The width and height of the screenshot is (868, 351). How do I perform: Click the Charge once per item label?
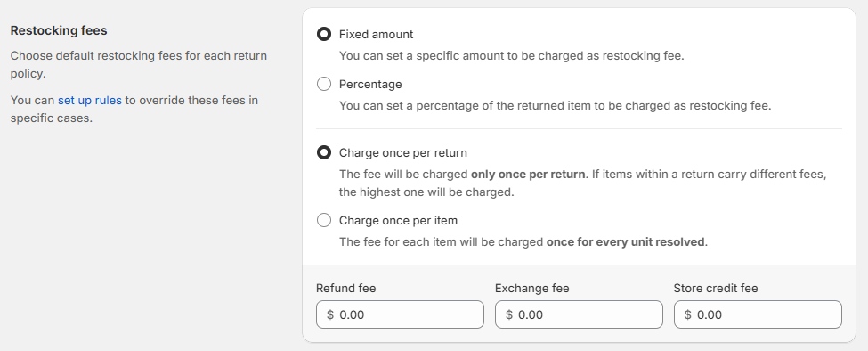[398, 220]
